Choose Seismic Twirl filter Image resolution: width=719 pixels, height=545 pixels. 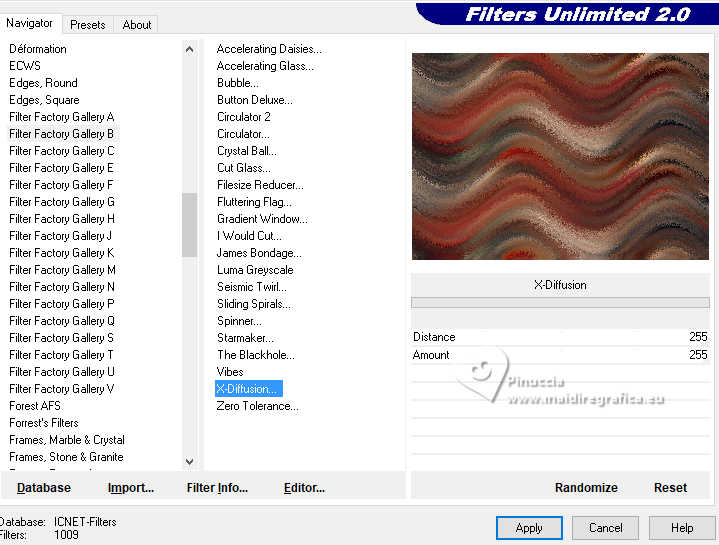(x=252, y=286)
